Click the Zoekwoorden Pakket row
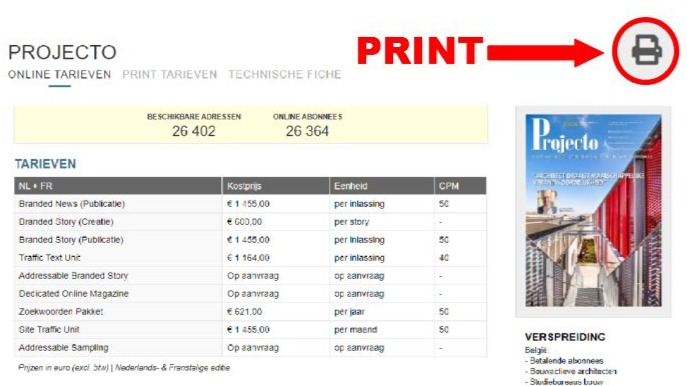The height and width of the screenshot is (386, 687). (250, 312)
